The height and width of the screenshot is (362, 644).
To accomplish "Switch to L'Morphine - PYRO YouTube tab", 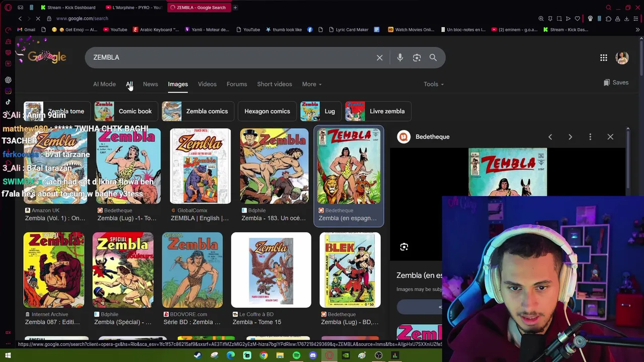I will [x=134, y=8].
